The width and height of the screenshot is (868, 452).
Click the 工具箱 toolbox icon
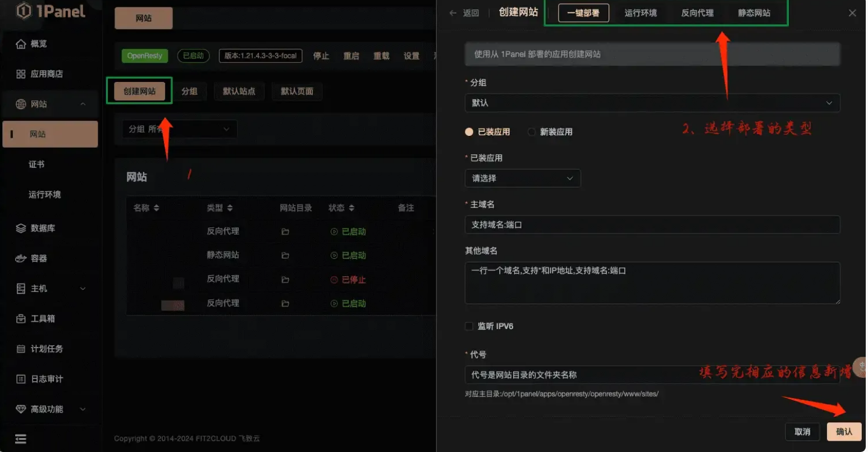click(21, 319)
